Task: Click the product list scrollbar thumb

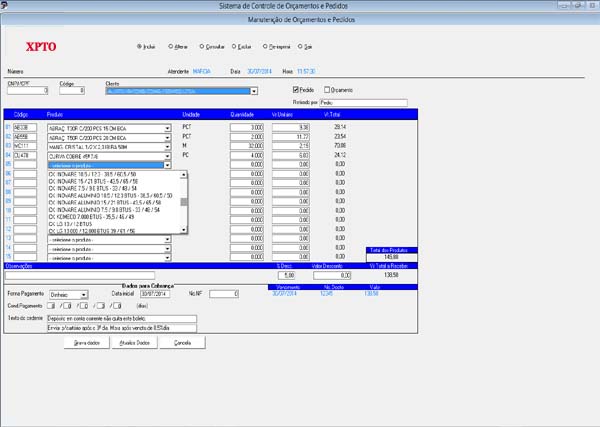Action: pyautogui.click(x=183, y=201)
